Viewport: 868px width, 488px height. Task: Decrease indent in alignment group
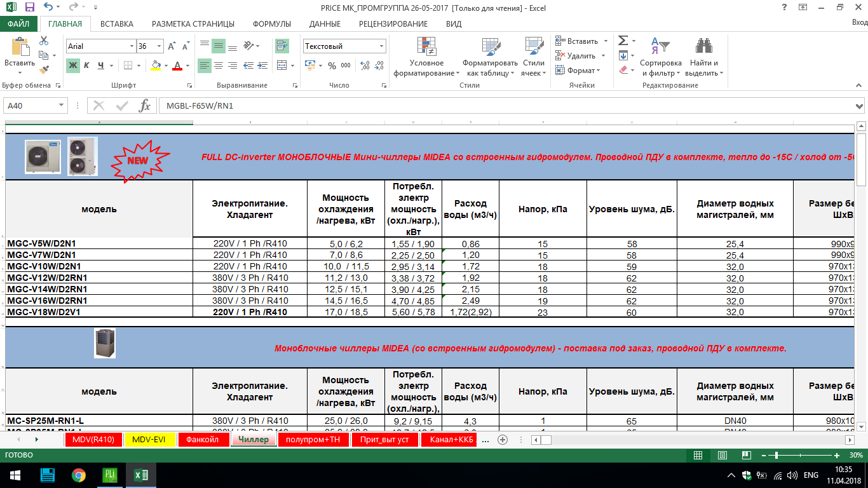(x=249, y=65)
